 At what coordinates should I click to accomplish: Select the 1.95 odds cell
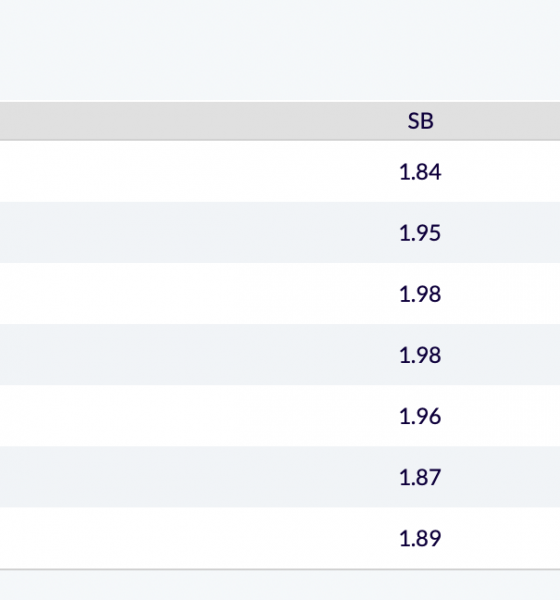tap(420, 233)
